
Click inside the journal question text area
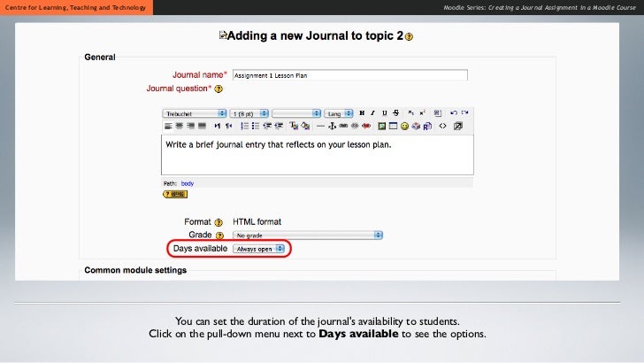(317, 155)
